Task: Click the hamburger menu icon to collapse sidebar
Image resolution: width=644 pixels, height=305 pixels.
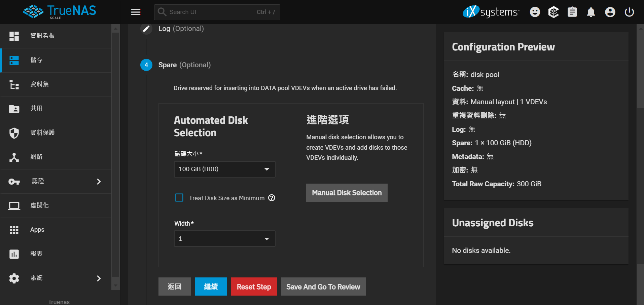Action: pyautogui.click(x=136, y=12)
